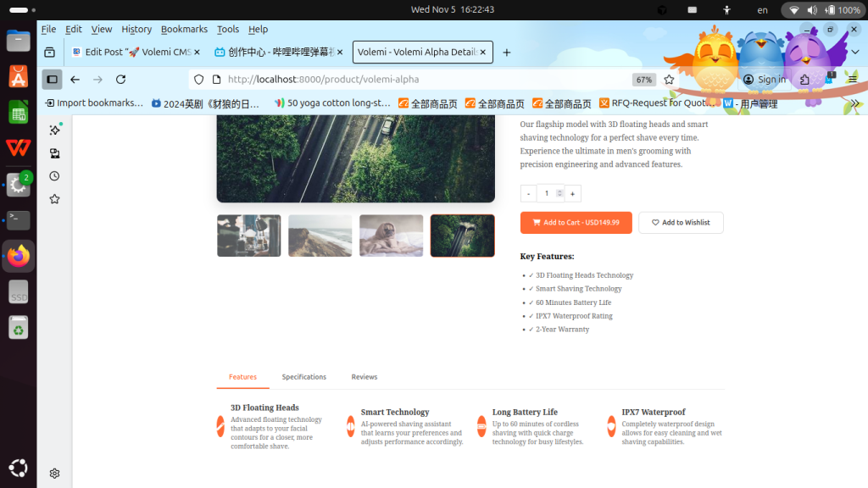Open the AI chatbot sidebar sparkle icon
This screenshot has width=868, height=488.
click(54, 130)
